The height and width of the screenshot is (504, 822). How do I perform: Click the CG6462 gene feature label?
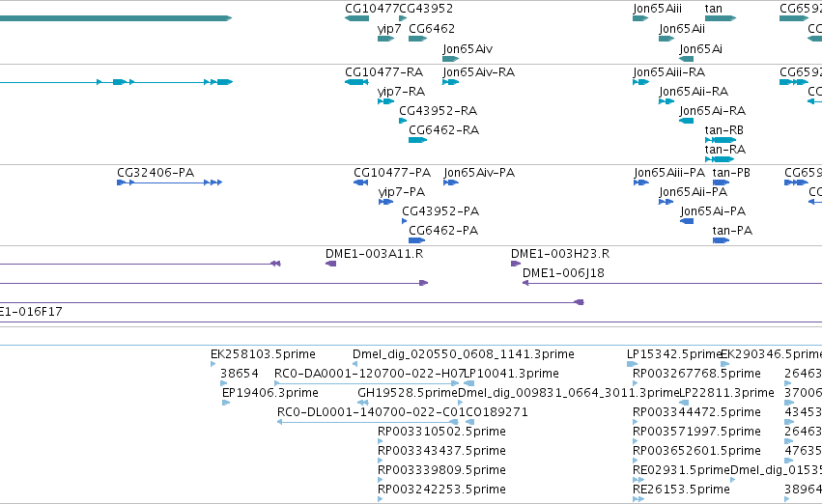(x=432, y=29)
